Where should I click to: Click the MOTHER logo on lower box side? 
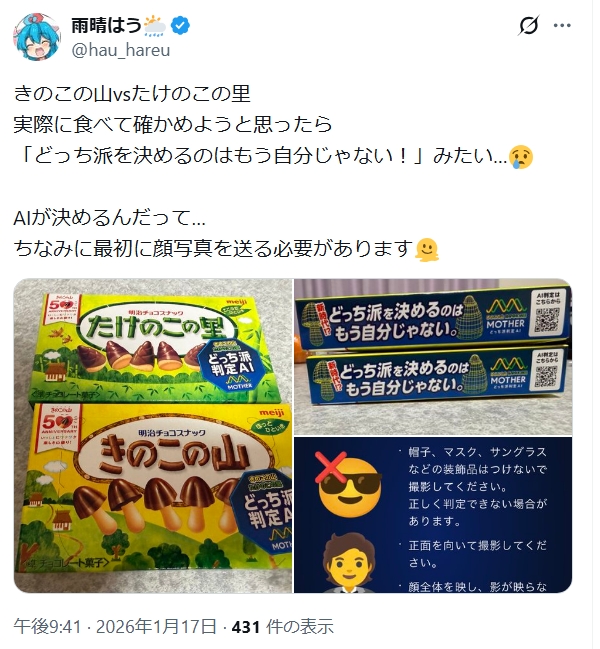pos(508,372)
